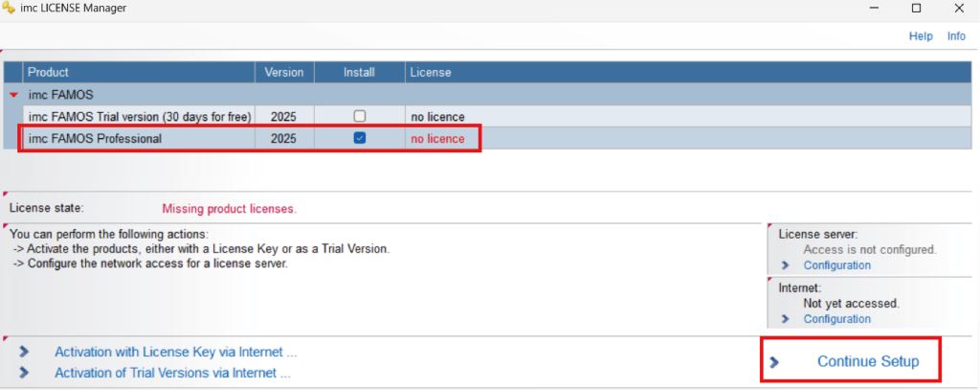The height and width of the screenshot is (390, 980).
Task: Open the Info menu
Action: click(956, 36)
